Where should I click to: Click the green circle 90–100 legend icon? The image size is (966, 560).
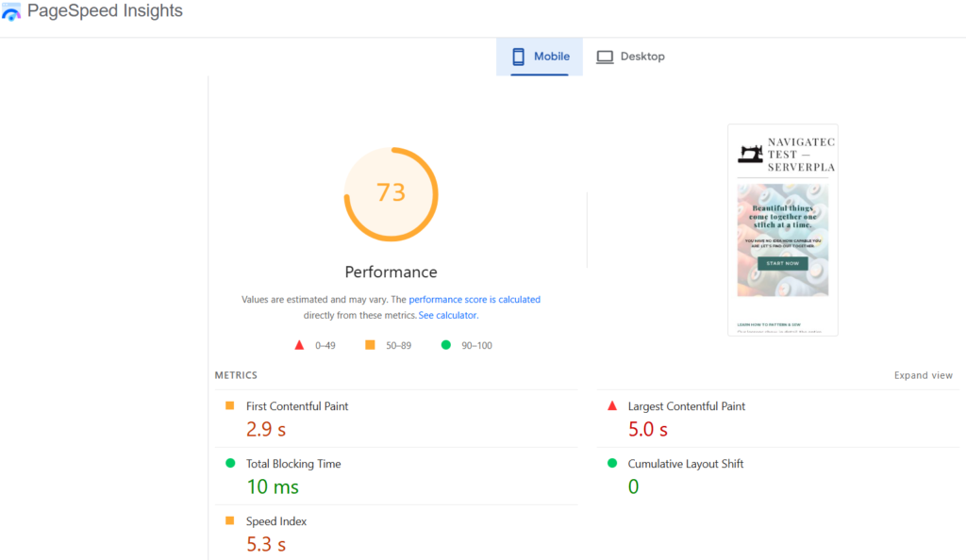point(446,345)
